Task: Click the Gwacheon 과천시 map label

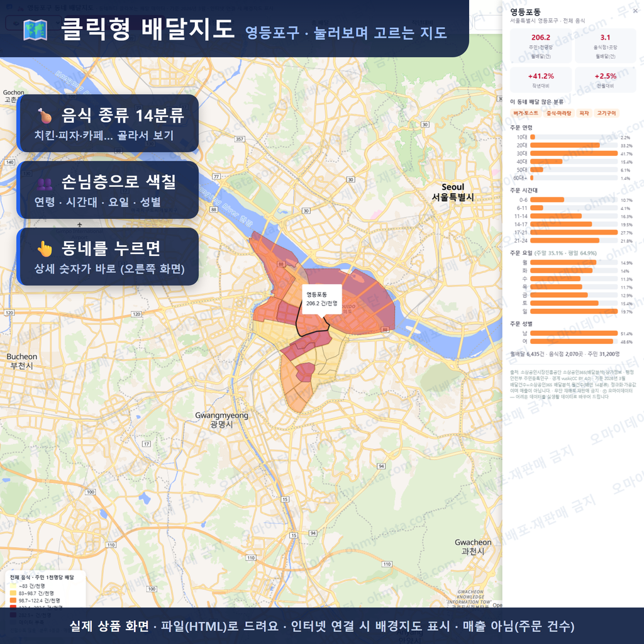Action: click(473, 547)
